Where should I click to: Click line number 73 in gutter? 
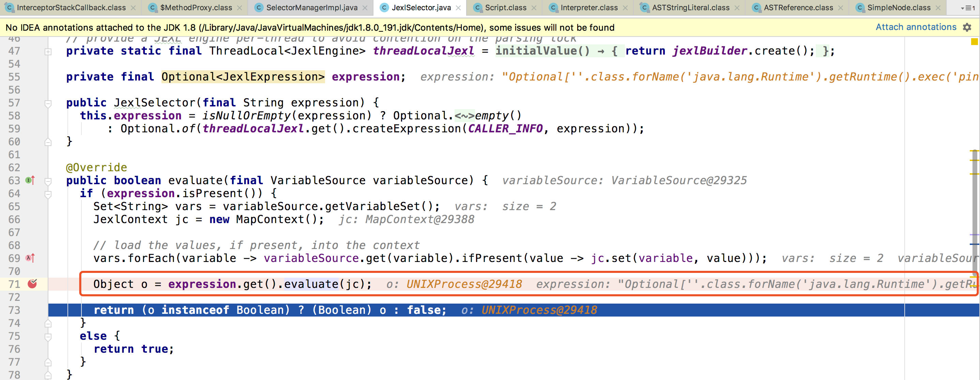(x=14, y=310)
